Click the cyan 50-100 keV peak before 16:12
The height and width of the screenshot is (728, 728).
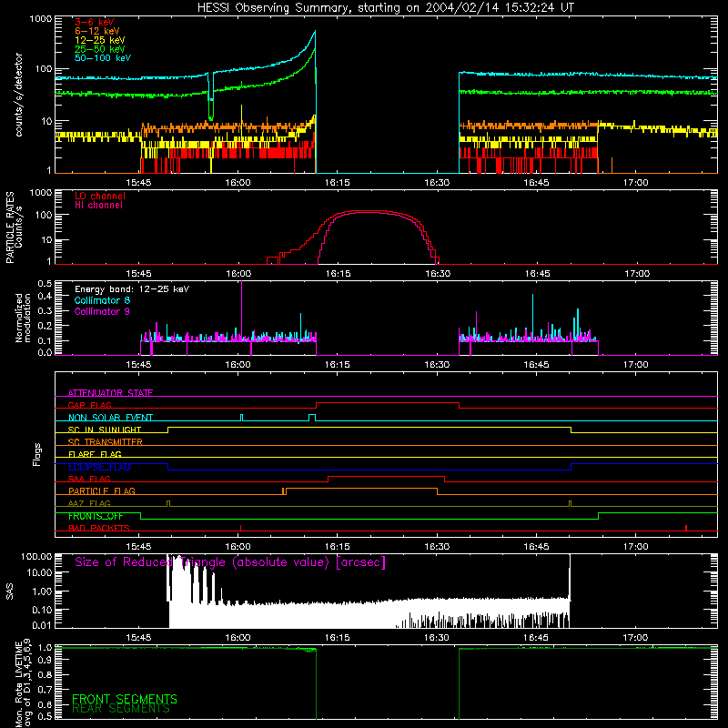pos(315,32)
